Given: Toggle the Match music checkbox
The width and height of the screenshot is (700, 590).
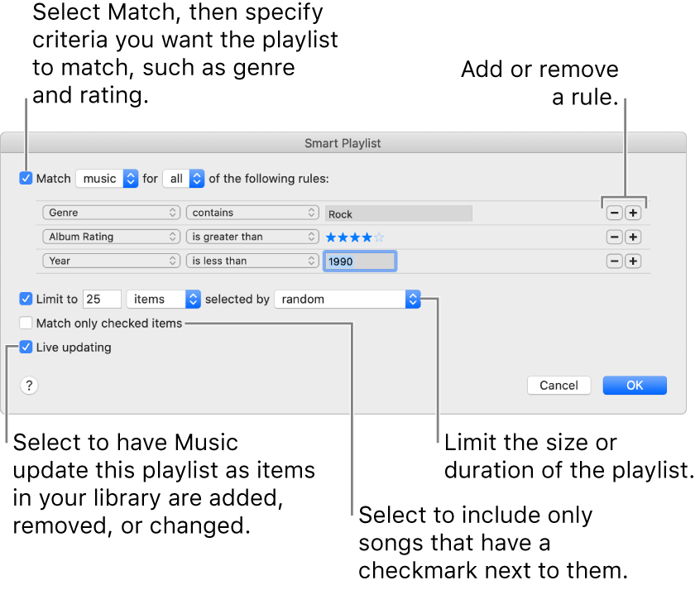Looking at the screenshot, I should point(26,178).
